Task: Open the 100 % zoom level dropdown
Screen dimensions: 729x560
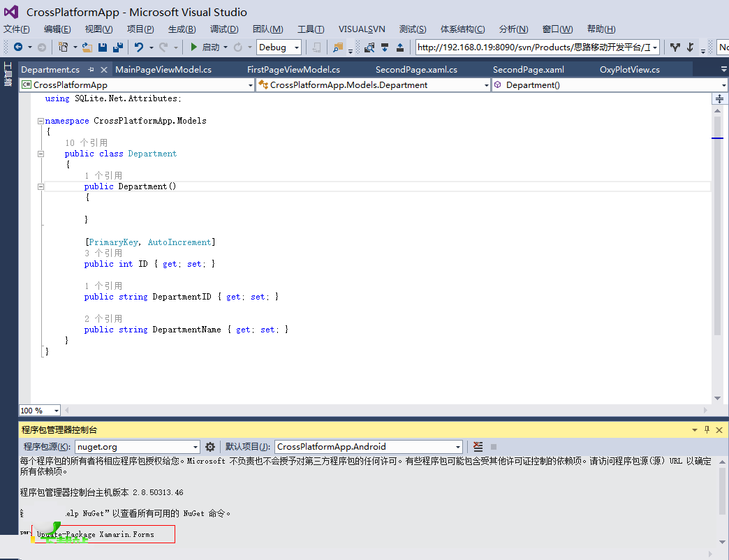Action: [56, 411]
